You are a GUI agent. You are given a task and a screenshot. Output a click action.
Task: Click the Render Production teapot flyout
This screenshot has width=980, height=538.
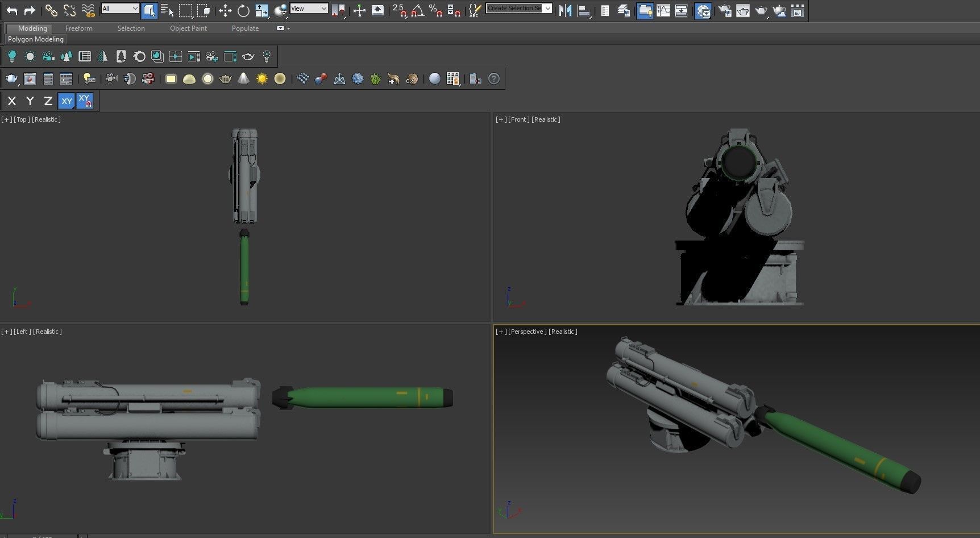[x=761, y=10]
